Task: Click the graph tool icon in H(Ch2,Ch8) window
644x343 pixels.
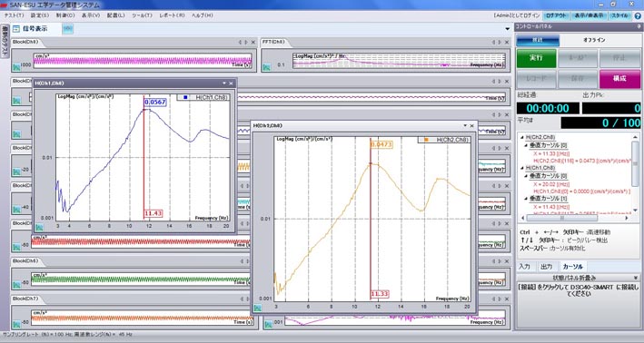Action: point(258,308)
